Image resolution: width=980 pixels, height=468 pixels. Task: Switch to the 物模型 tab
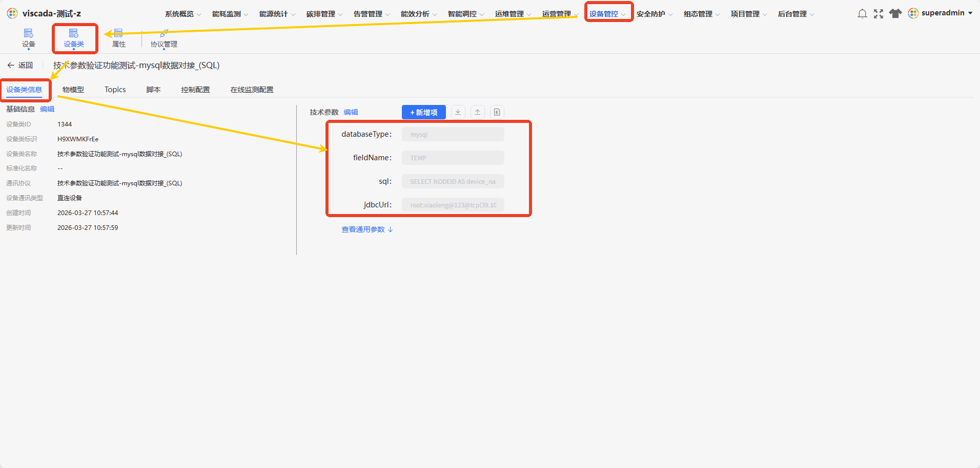tap(73, 90)
